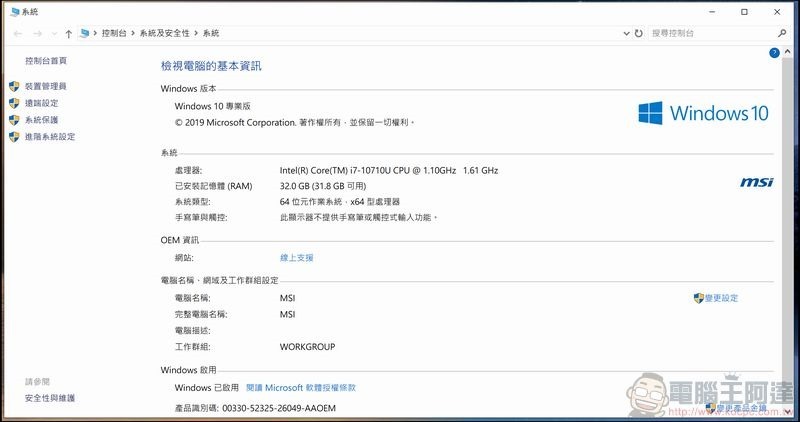This screenshot has height=422, width=800.
Task: Select the 32.0 GB (31.8 GB 可用) value
Action: [x=323, y=186]
